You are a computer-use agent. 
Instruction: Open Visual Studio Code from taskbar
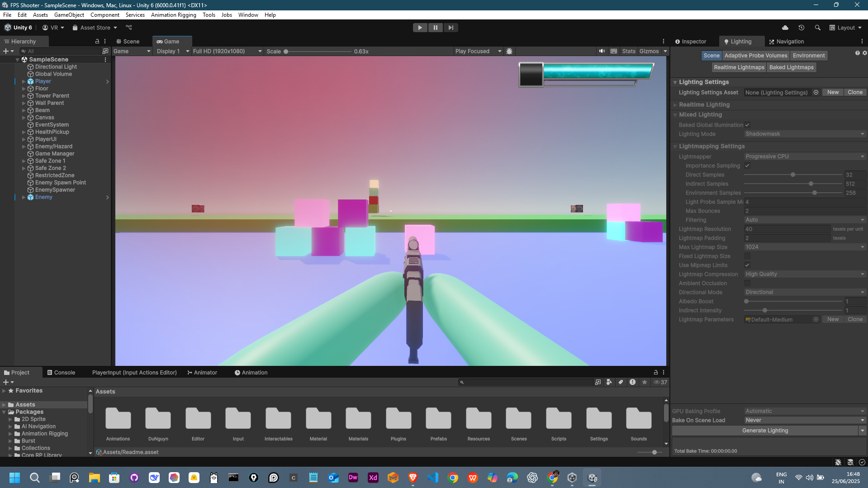[433, 478]
